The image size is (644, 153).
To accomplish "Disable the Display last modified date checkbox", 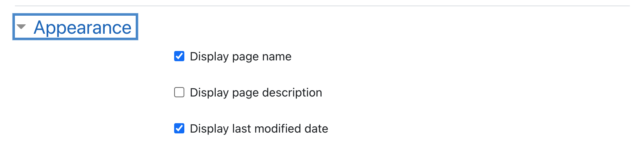I will (x=179, y=128).
